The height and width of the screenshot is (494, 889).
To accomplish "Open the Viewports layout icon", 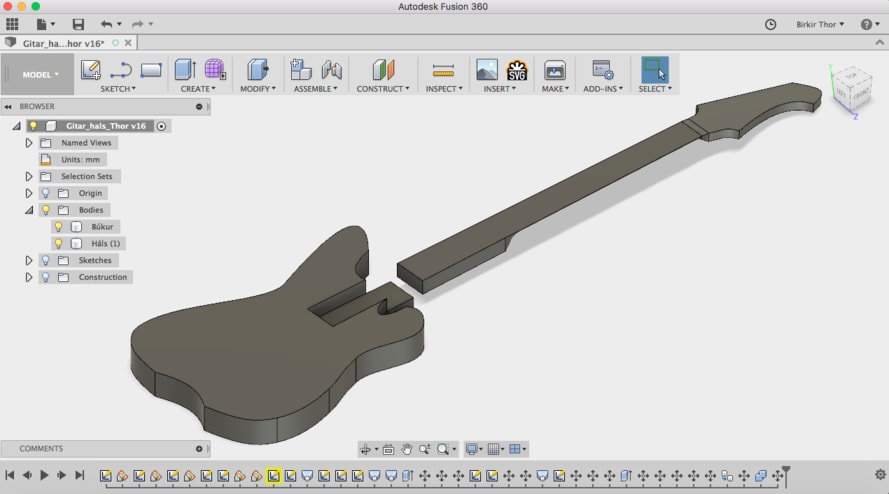I will click(x=515, y=449).
